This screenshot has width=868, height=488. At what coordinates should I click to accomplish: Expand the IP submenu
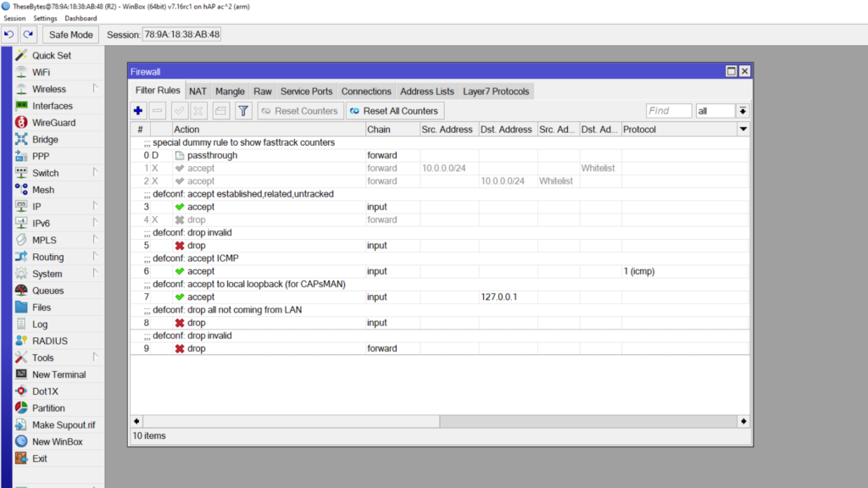tap(38, 207)
